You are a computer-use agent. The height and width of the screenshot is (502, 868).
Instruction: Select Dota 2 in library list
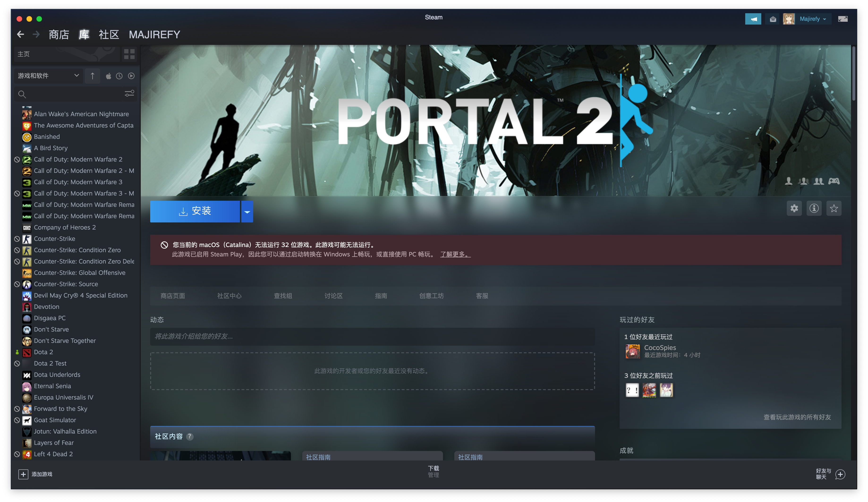(x=43, y=352)
